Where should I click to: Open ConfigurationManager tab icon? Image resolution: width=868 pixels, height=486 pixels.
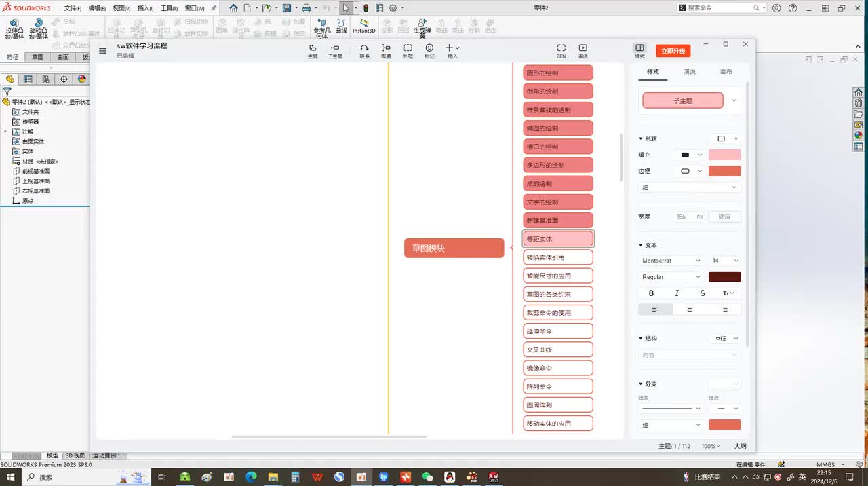(45, 79)
